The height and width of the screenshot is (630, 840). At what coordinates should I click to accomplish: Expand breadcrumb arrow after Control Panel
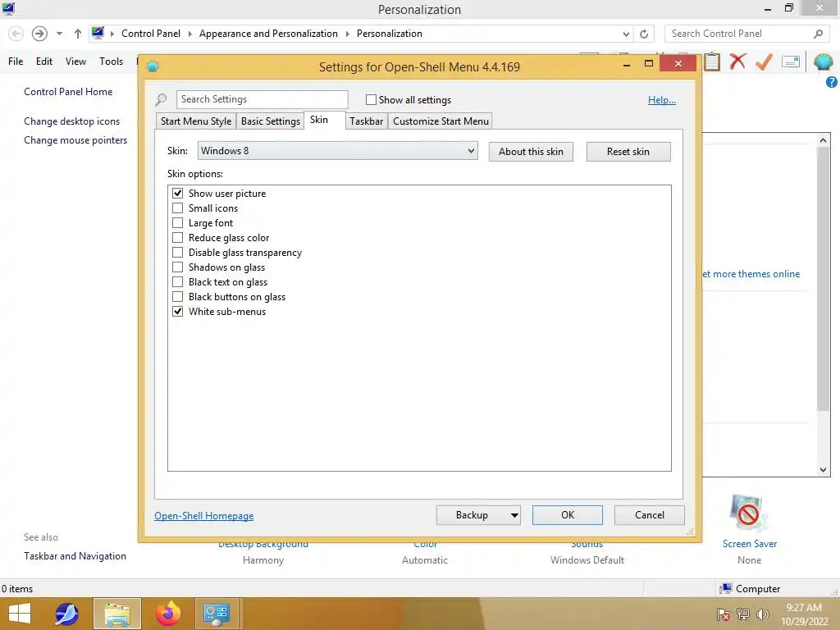[x=189, y=34]
